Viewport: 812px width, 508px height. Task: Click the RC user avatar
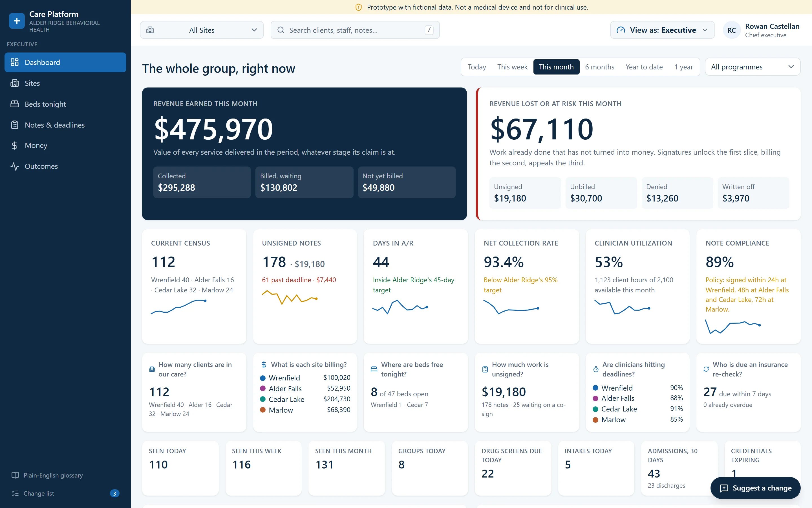(x=731, y=30)
